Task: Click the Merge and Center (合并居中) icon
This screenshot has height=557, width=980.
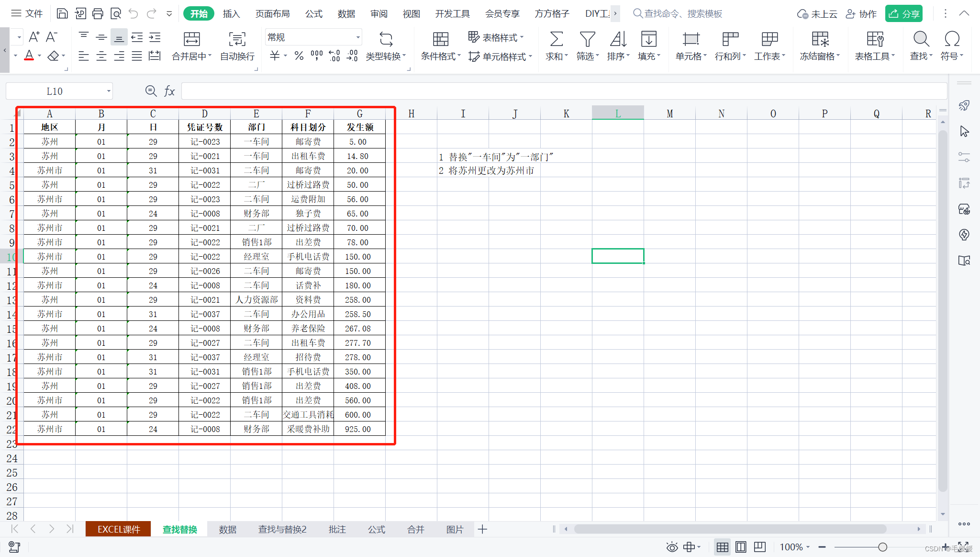Action: (191, 39)
